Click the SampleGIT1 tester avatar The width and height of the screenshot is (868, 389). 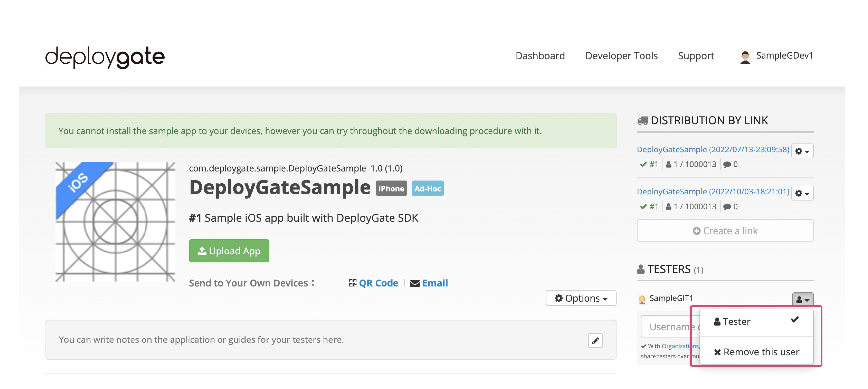pyautogui.click(x=642, y=299)
